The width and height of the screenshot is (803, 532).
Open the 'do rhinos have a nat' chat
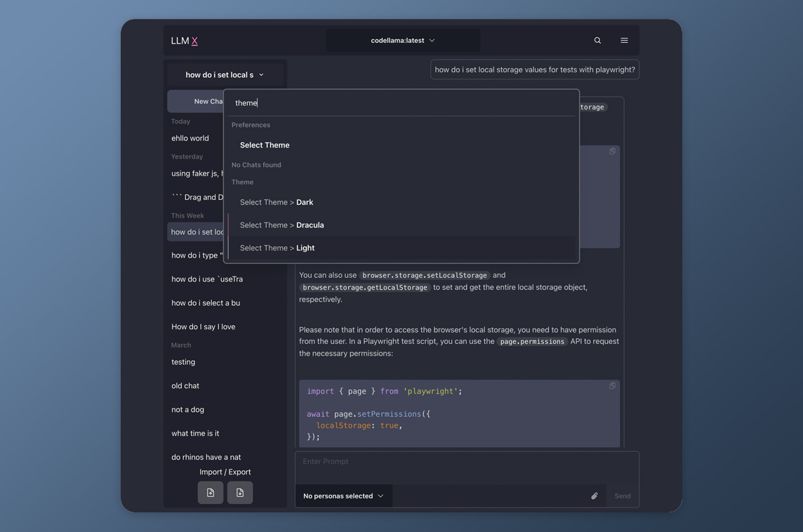[225, 457]
